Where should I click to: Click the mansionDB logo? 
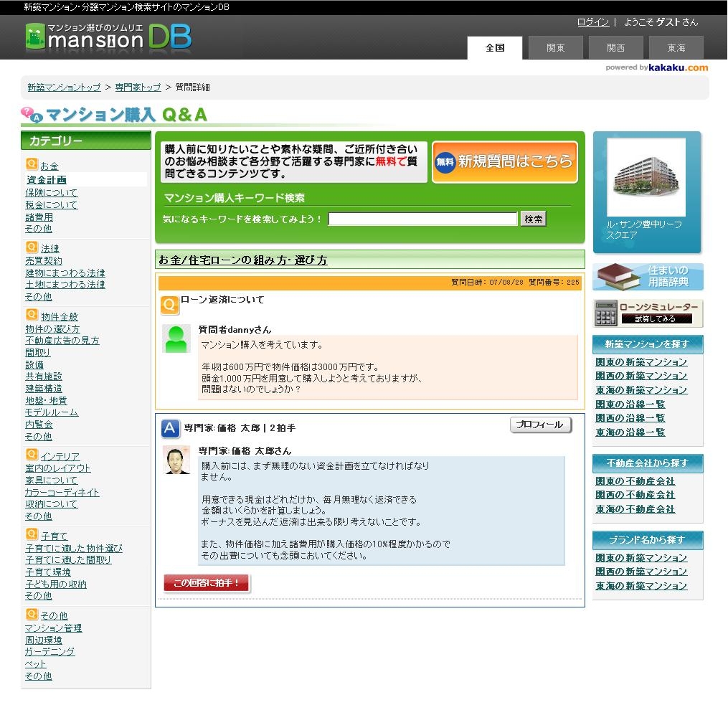108,36
